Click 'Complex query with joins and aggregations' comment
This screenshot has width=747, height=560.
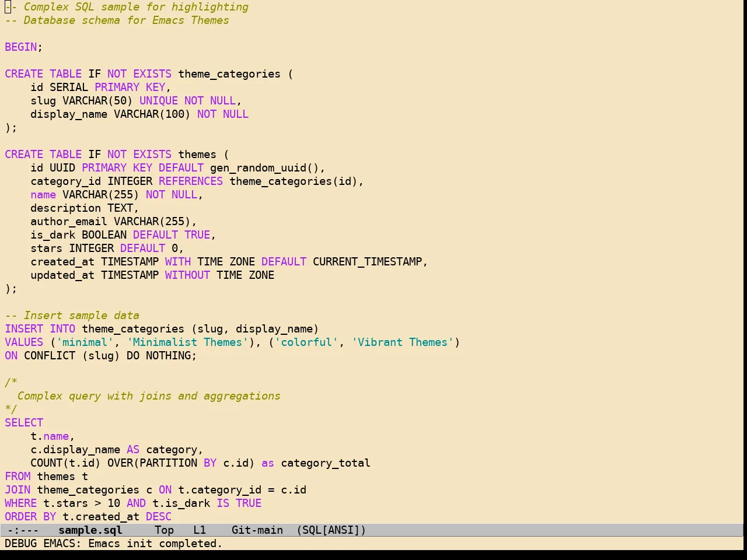[149, 396]
